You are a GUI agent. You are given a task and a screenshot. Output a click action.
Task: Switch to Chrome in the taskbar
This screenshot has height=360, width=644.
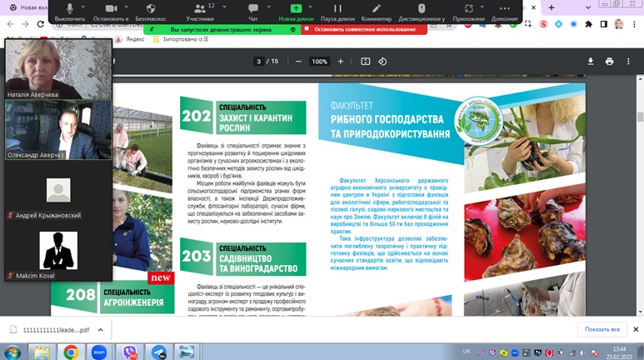71,352
